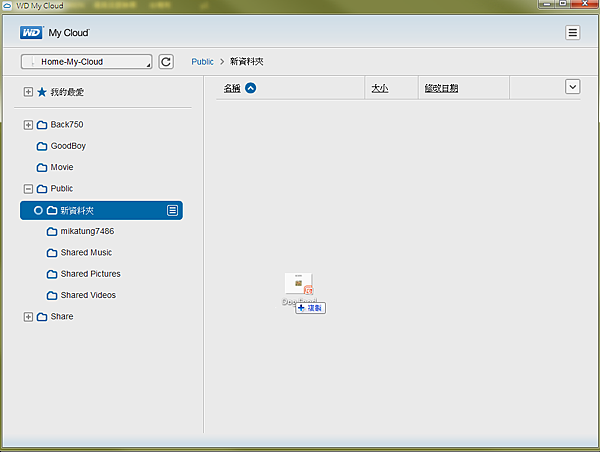Image resolution: width=600 pixels, height=452 pixels.
Task: Click the 新資料夾 breadcrumb text
Action: [x=246, y=62]
